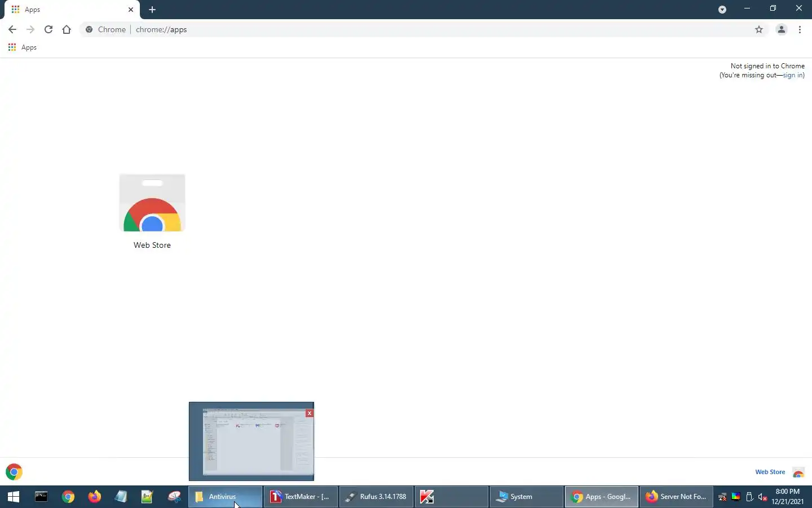
Task: Open the pinned notepad-style taskbar icon
Action: (121, 497)
